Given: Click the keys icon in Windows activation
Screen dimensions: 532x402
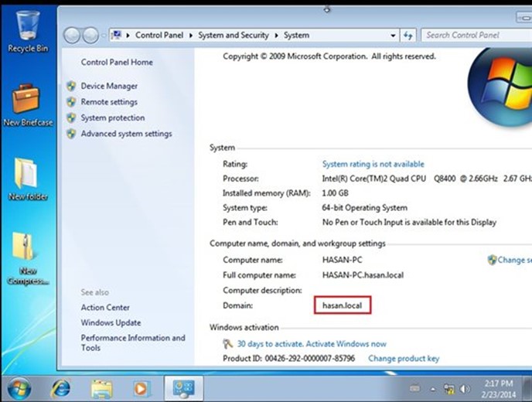Looking at the screenshot, I should pos(227,344).
